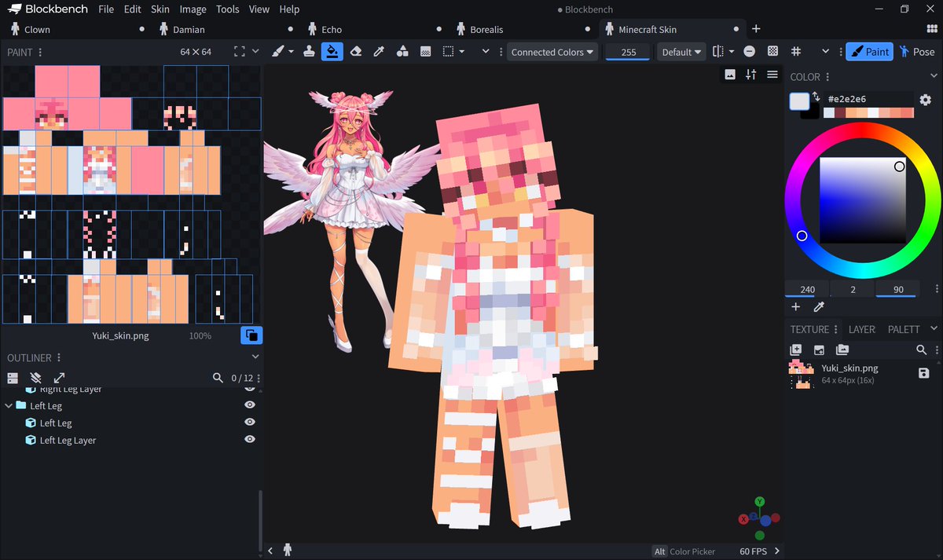Open the File menu
This screenshot has width=943, height=560.
pyautogui.click(x=106, y=9)
